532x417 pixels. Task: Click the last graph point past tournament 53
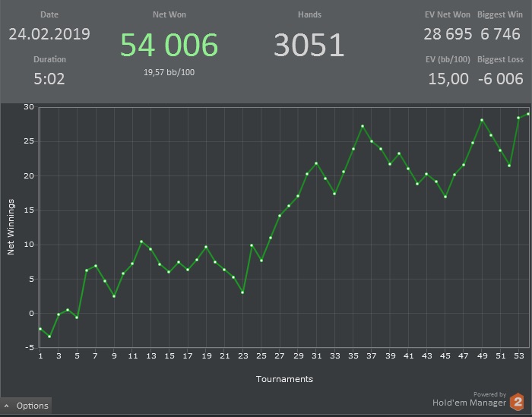pyautogui.click(x=528, y=114)
